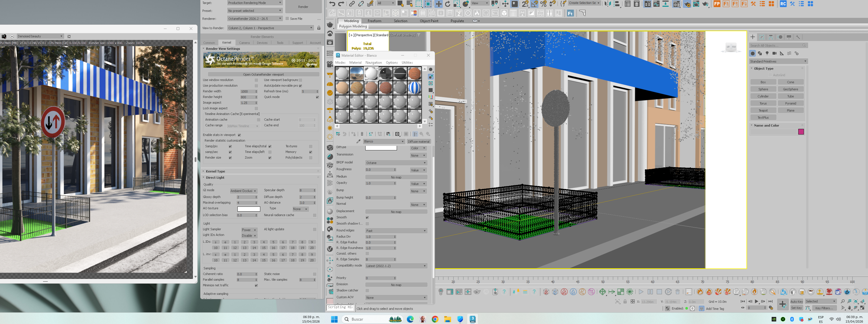The height and width of the screenshot is (324, 868).
Task: Select the Rotate tool in toolbar
Action: 448,4
